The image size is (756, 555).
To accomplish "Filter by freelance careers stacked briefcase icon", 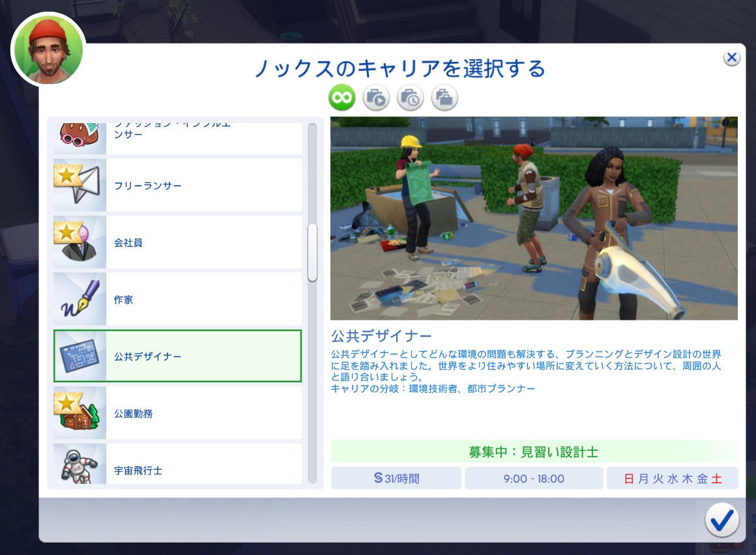I will (x=444, y=98).
